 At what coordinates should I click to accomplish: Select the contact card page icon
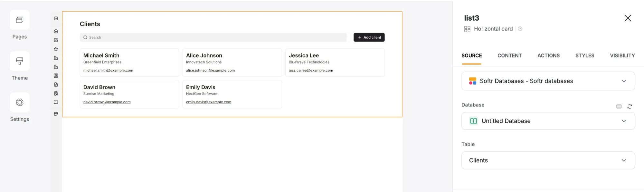(56, 76)
